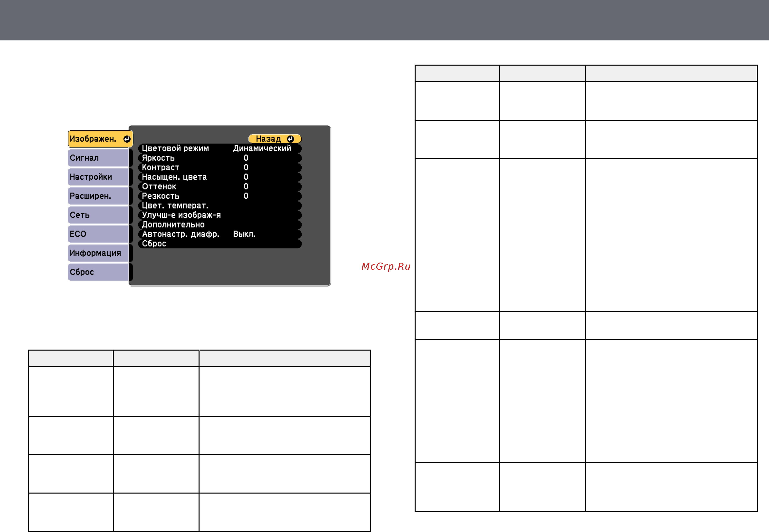Select the Оттенок setting row
Viewport: 769px width, 532px height.
click(220, 186)
